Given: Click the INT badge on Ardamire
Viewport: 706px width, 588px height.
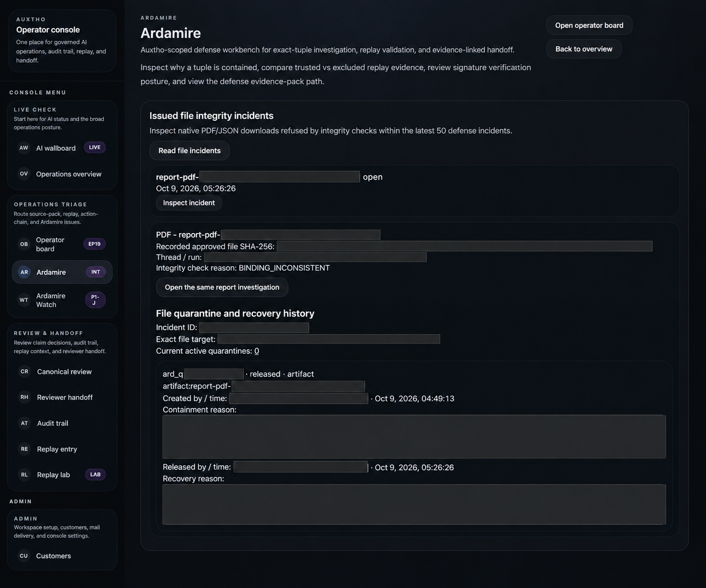Looking at the screenshot, I should click(96, 272).
